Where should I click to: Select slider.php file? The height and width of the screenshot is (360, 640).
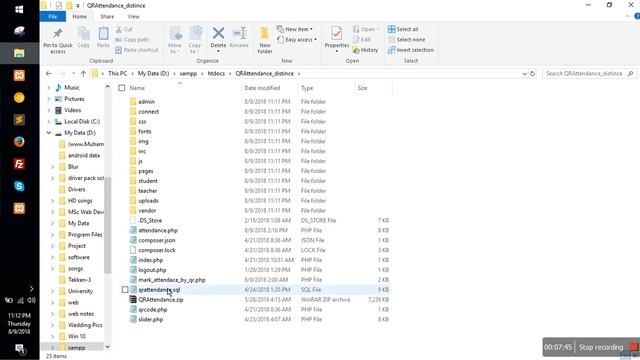150,320
